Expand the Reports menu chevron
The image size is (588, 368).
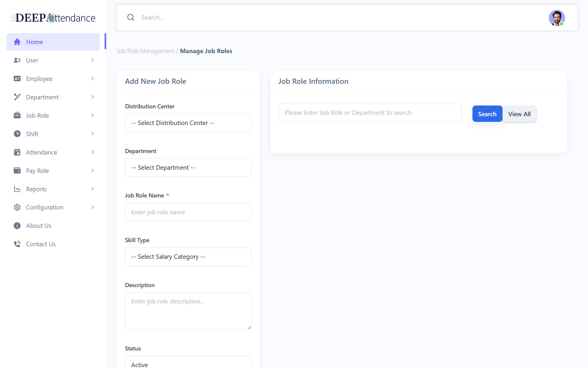pos(92,189)
